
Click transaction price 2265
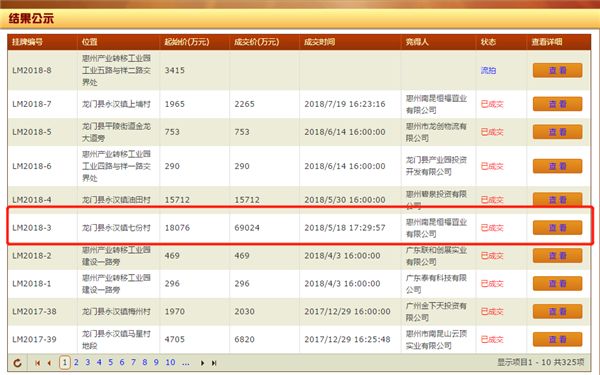pos(245,104)
